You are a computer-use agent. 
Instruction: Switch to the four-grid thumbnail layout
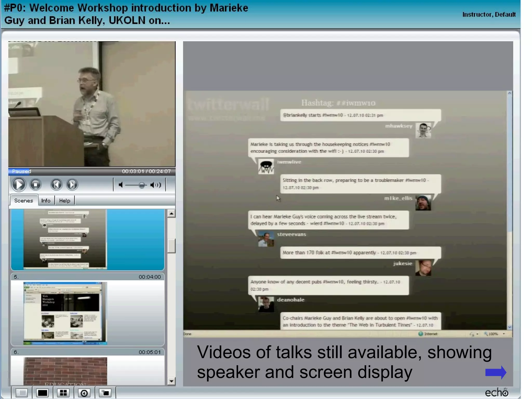pos(63,393)
